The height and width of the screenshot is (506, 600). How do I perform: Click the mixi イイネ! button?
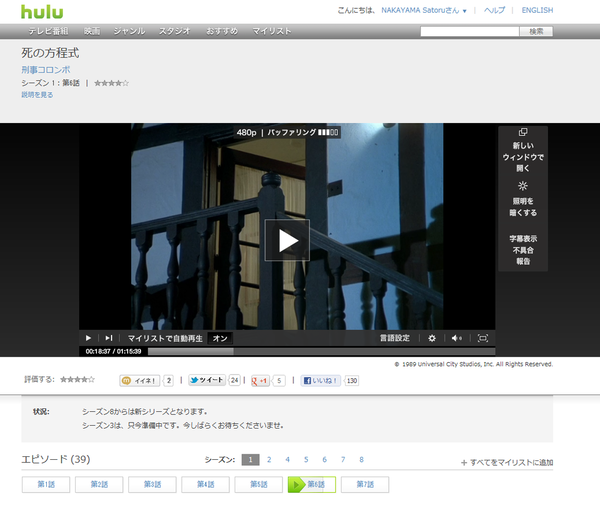click(x=140, y=380)
